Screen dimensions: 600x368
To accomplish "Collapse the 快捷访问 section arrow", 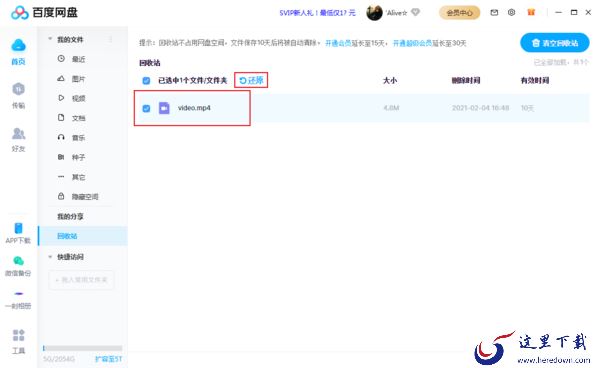I will (50, 257).
